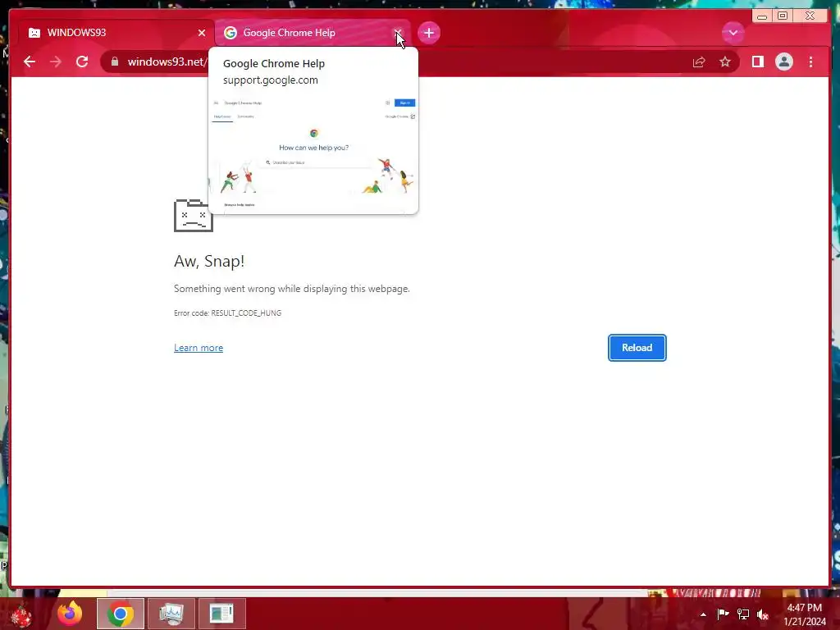
Task: Open the Learn more link
Action: 199,348
